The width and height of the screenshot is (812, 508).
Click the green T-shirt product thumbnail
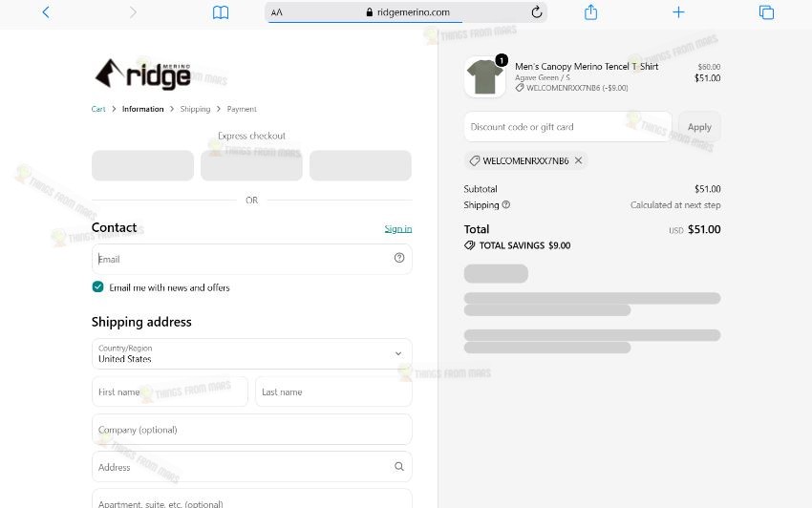click(x=484, y=77)
